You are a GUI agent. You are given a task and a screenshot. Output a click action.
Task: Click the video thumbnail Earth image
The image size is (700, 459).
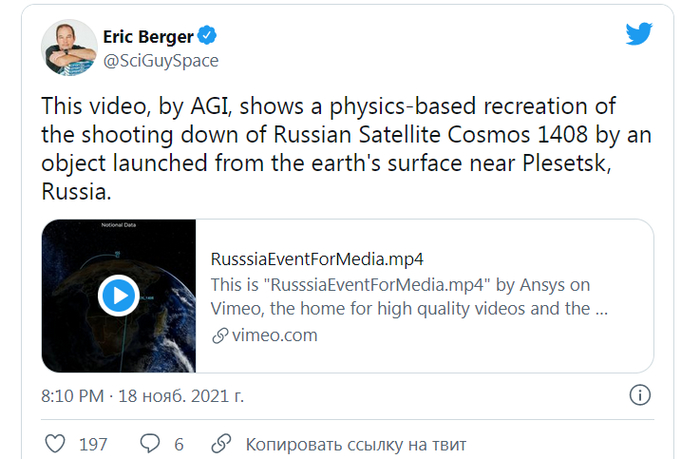119,296
